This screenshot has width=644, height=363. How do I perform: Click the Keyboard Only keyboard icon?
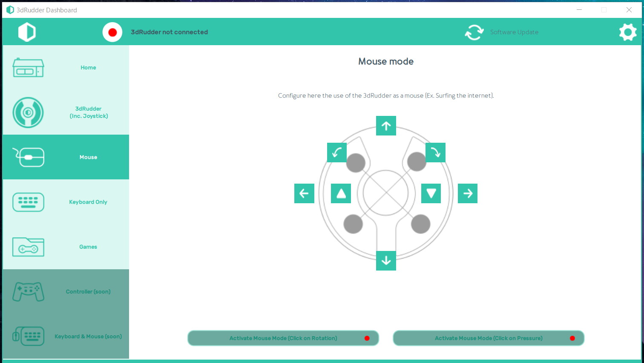tap(28, 202)
